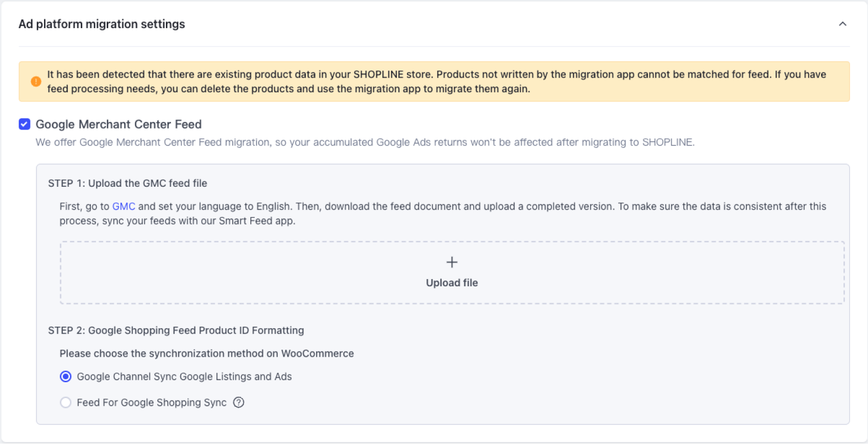Click the plus icon to upload
868x444 pixels.
(452, 262)
